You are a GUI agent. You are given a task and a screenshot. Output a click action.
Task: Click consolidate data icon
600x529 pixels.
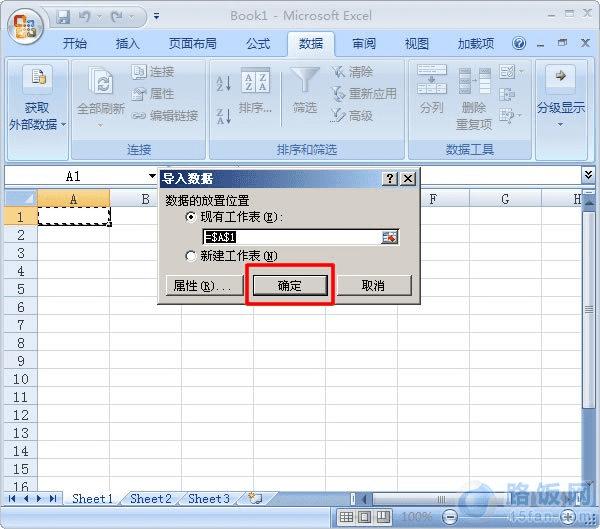pos(507,94)
